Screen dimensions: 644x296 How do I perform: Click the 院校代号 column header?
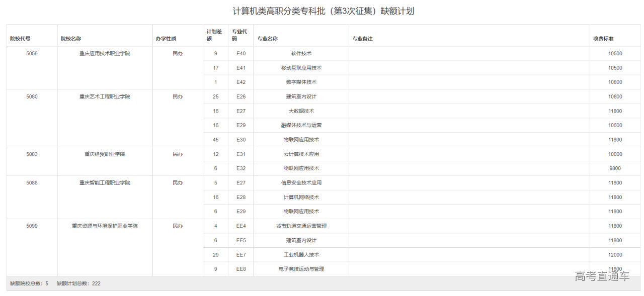click(x=20, y=39)
